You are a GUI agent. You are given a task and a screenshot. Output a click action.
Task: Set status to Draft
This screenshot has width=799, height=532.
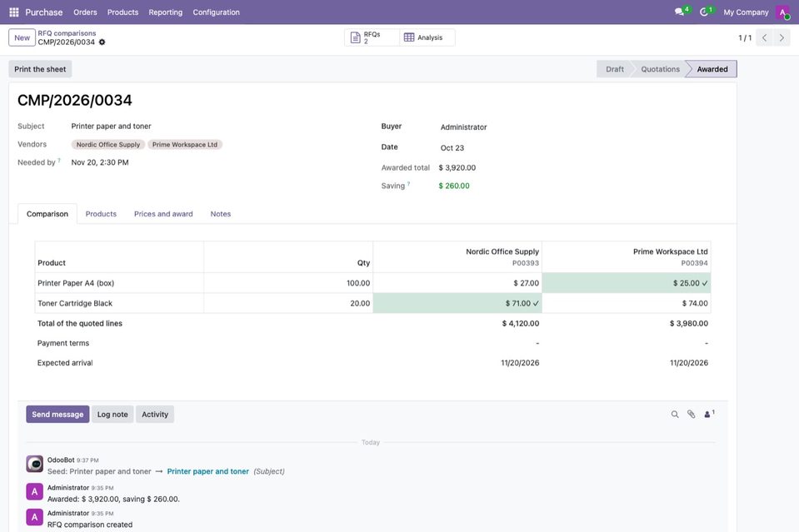pyautogui.click(x=615, y=69)
